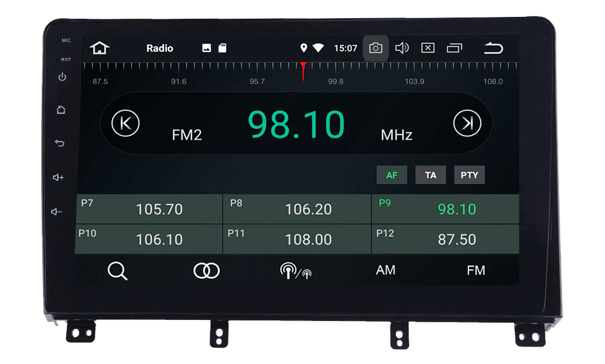Screen dimensions: 605x364
Task: Select preset P11 108.00
Action: pyautogui.click(x=297, y=239)
